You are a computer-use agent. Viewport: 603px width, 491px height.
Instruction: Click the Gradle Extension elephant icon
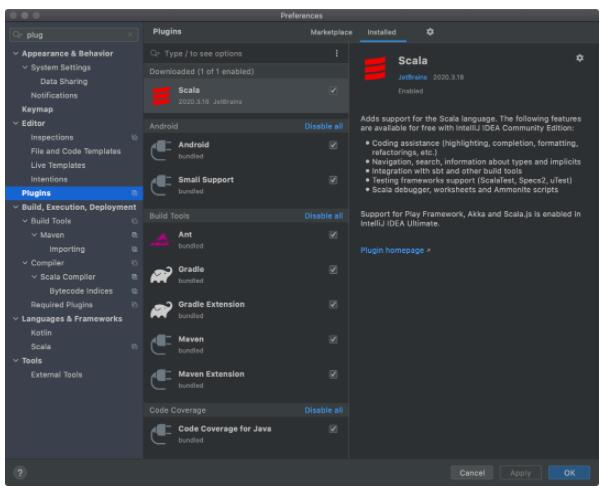(162, 310)
